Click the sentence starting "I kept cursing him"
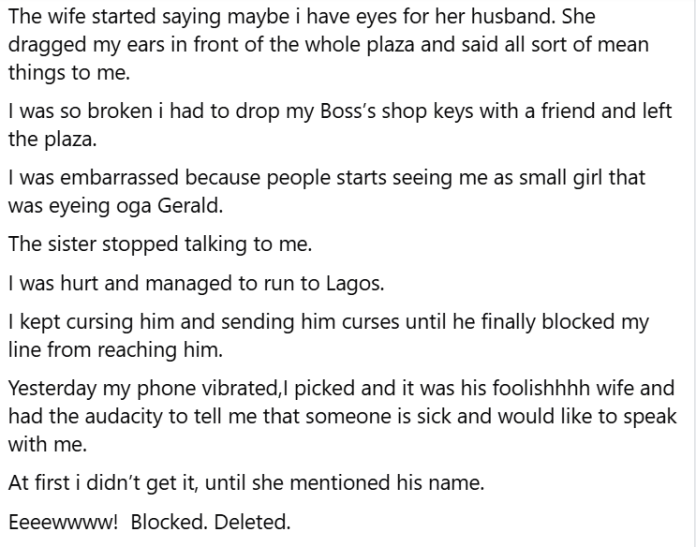Image resolution: width=696 pixels, height=547 pixels. 328,336
